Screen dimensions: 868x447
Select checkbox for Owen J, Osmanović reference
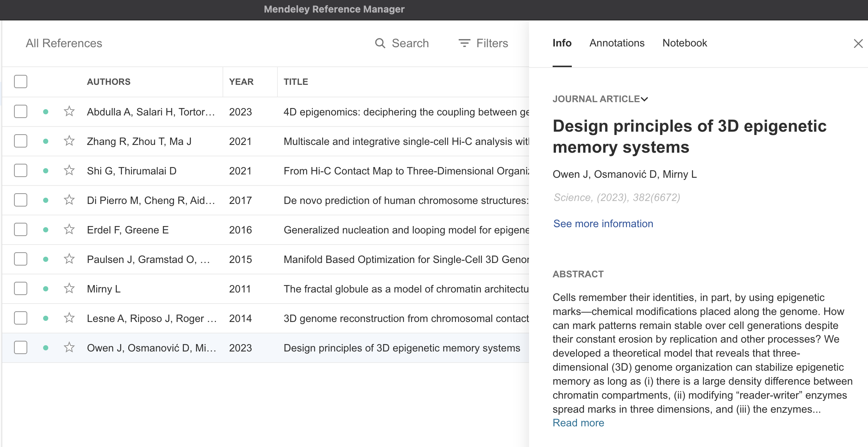(21, 347)
